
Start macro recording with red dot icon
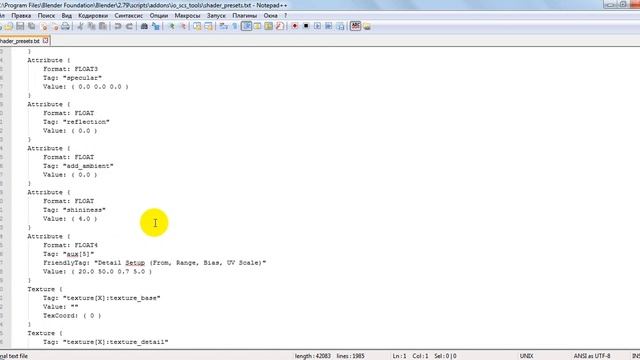pyautogui.click(x=294, y=27)
